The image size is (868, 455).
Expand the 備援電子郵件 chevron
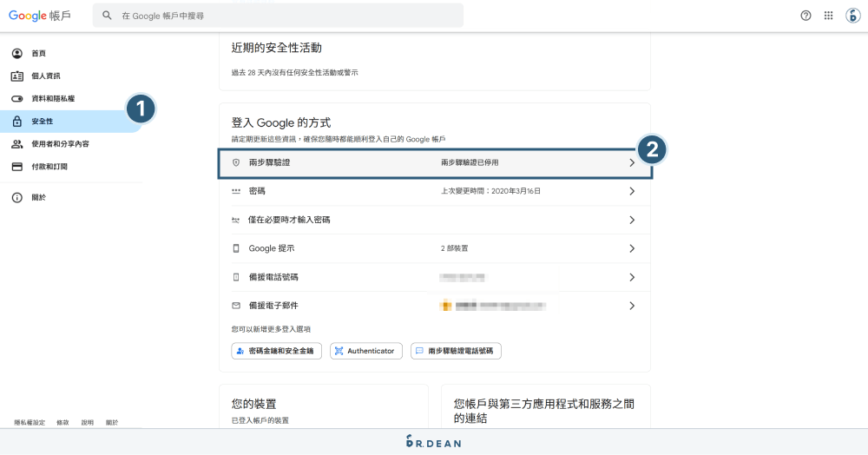(x=632, y=306)
